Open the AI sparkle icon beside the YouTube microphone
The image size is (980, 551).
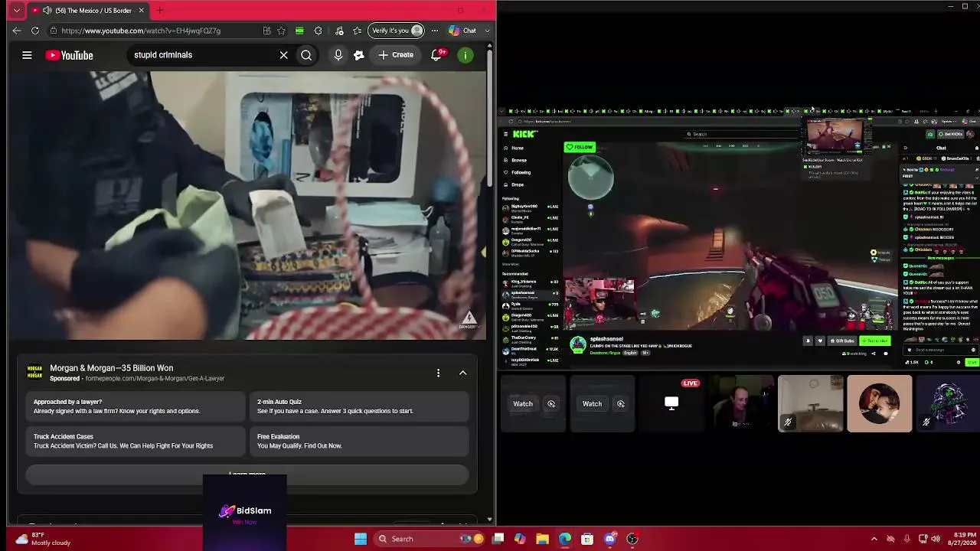click(x=358, y=55)
